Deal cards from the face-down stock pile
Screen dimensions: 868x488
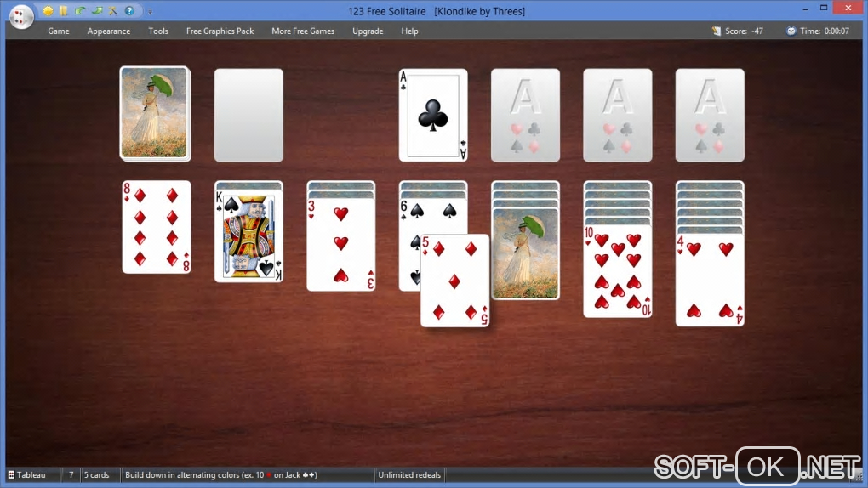155,114
